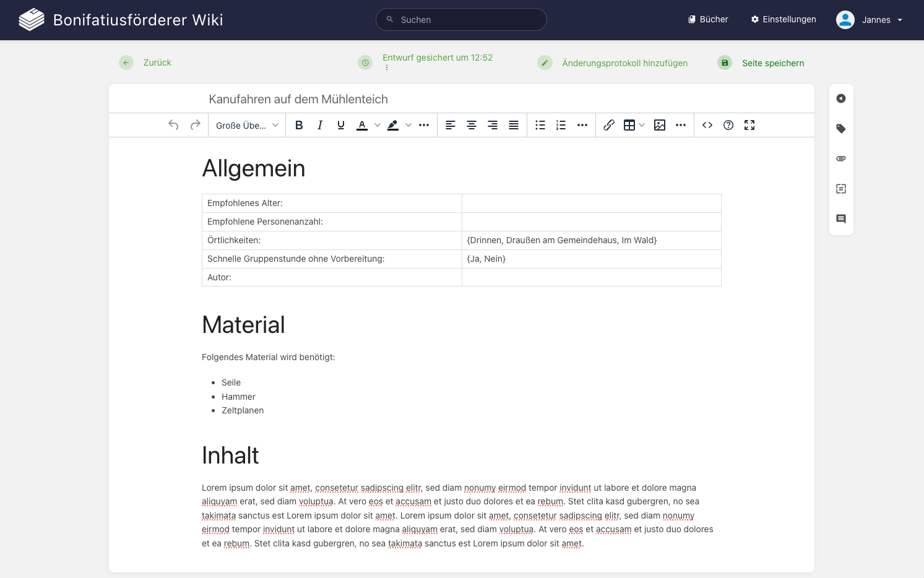Toggle italic text formatting

(320, 125)
